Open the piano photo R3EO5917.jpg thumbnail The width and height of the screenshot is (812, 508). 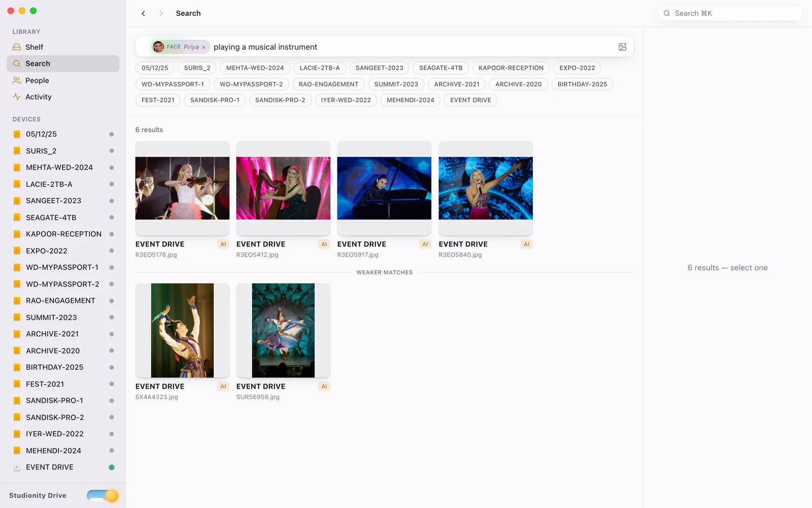[384, 188]
